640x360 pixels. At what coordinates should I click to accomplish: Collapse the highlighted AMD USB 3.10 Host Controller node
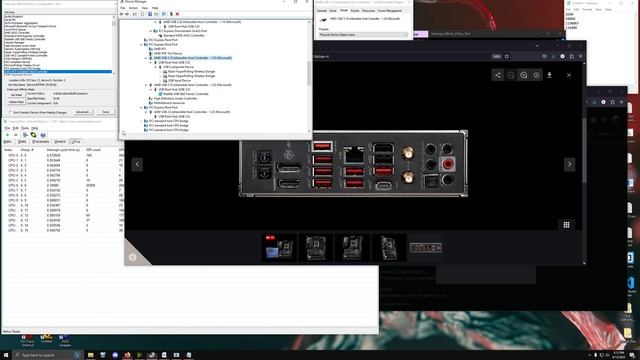pyautogui.click(x=147, y=58)
